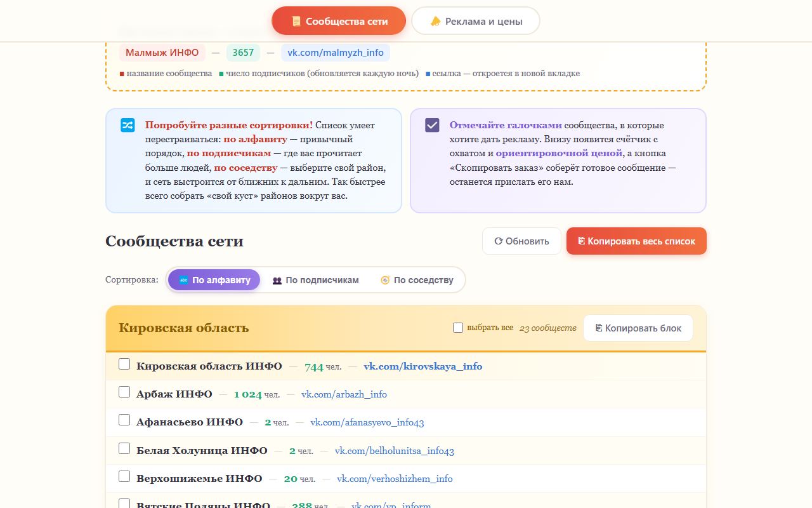Open the Реклама и цены tab
This screenshot has height=508, width=812.
coord(476,21)
